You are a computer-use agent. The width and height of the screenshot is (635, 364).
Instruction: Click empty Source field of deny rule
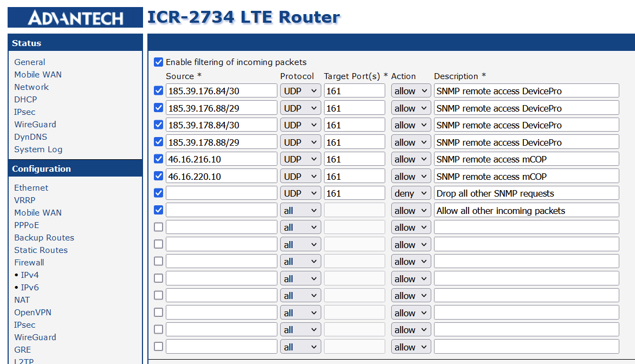(x=222, y=193)
